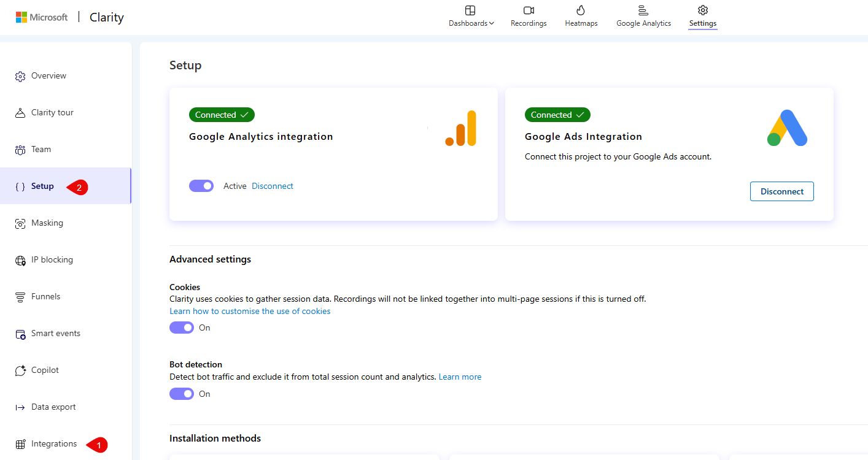Screen dimensions: 868x460
Task: Click the Advanced settings heading
Action: pyautogui.click(x=210, y=259)
